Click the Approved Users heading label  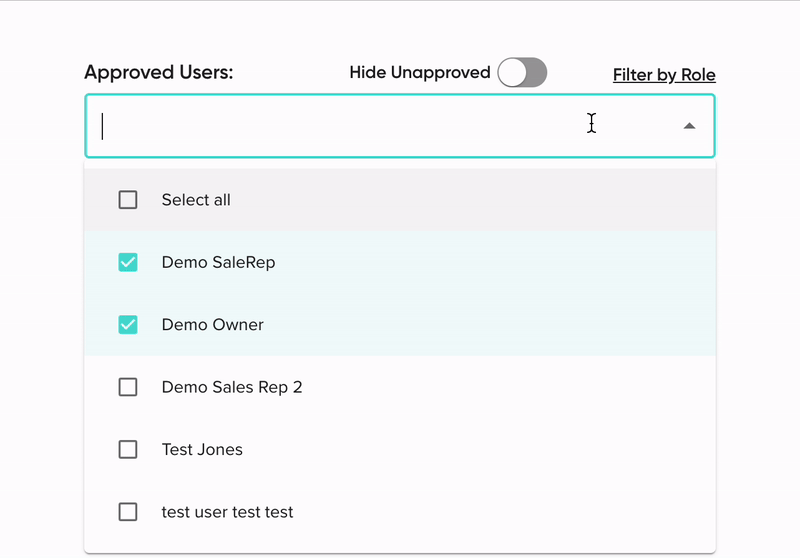(158, 73)
